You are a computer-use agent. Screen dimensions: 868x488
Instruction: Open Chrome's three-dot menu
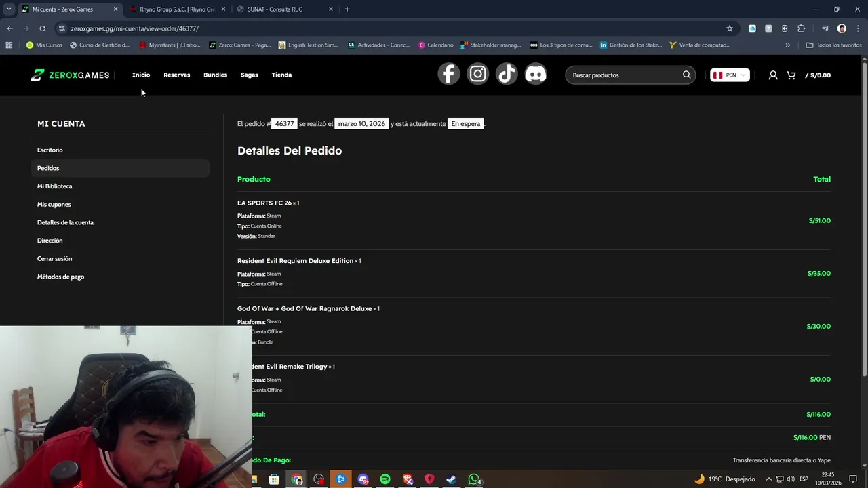[x=857, y=28]
